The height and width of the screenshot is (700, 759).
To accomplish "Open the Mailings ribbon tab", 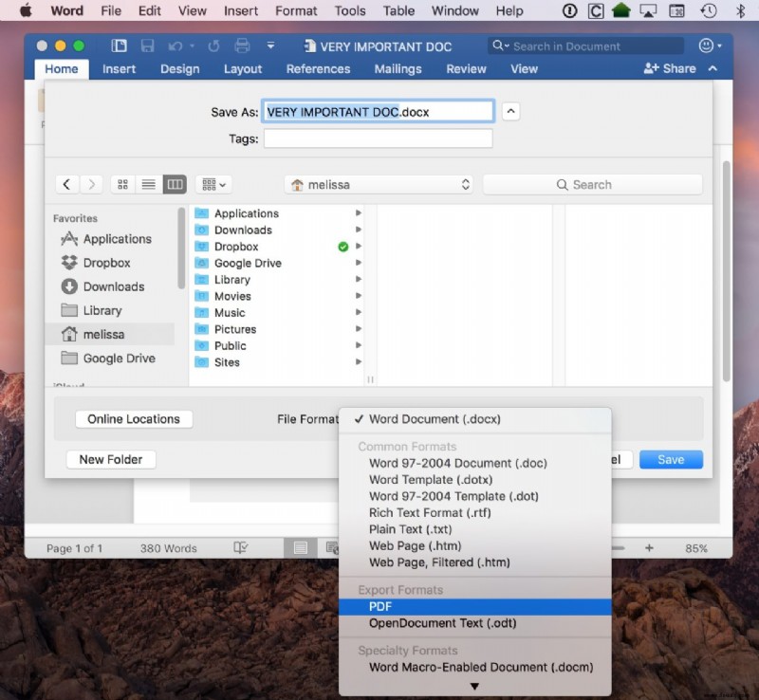I will pos(398,68).
